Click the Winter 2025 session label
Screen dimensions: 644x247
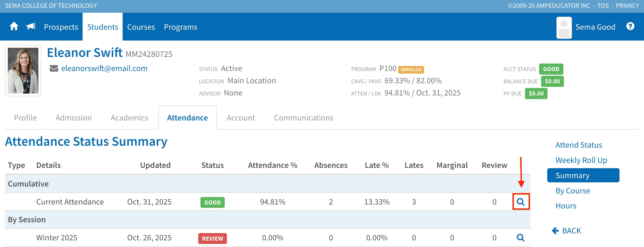(x=57, y=238)
